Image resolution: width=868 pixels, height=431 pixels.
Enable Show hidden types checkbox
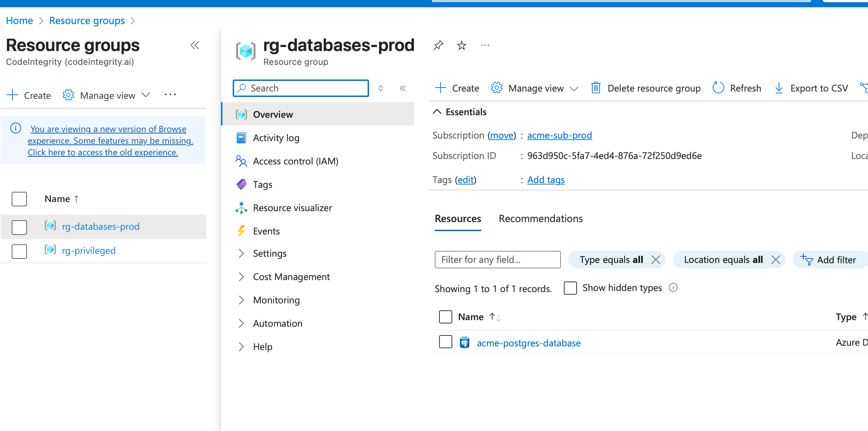tap(570, 288)
